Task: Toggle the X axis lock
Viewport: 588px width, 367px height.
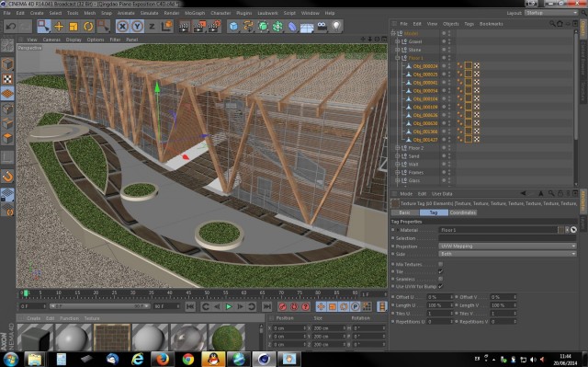Action: pos(122,27)
